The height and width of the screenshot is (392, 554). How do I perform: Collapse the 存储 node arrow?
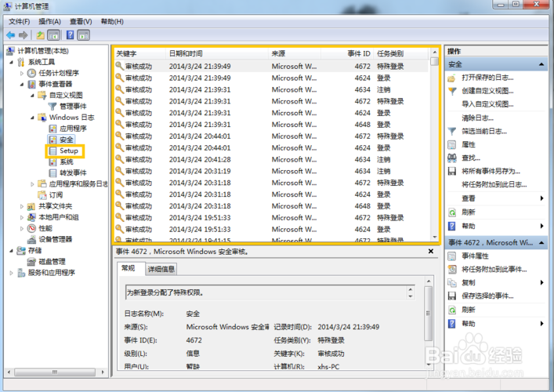click(x=11, y=251)
